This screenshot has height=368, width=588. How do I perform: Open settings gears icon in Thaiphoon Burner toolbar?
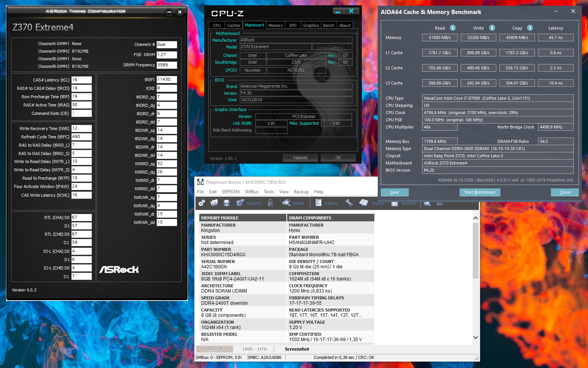(202, 203)
